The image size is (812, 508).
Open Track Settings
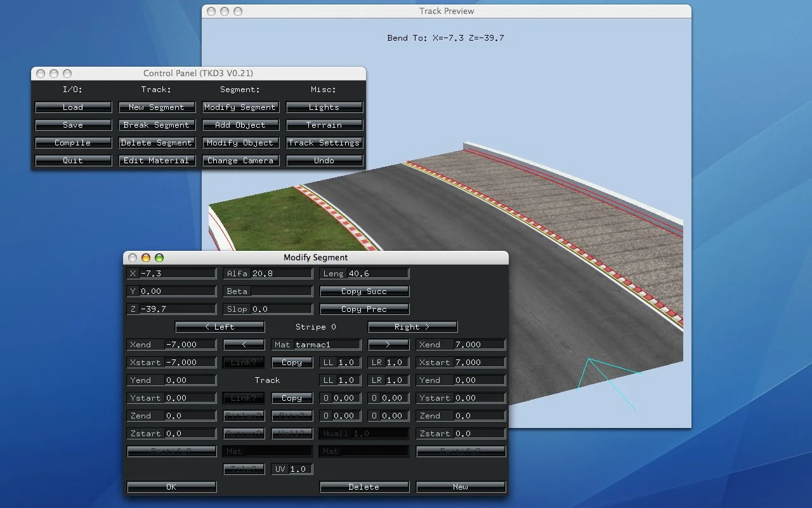click(324, 142)
